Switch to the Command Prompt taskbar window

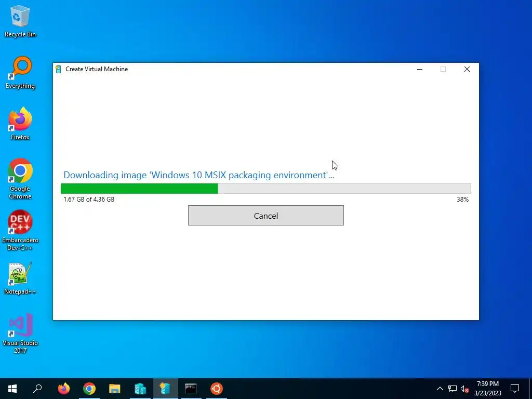pyautogui.click(x=191, y=389)
